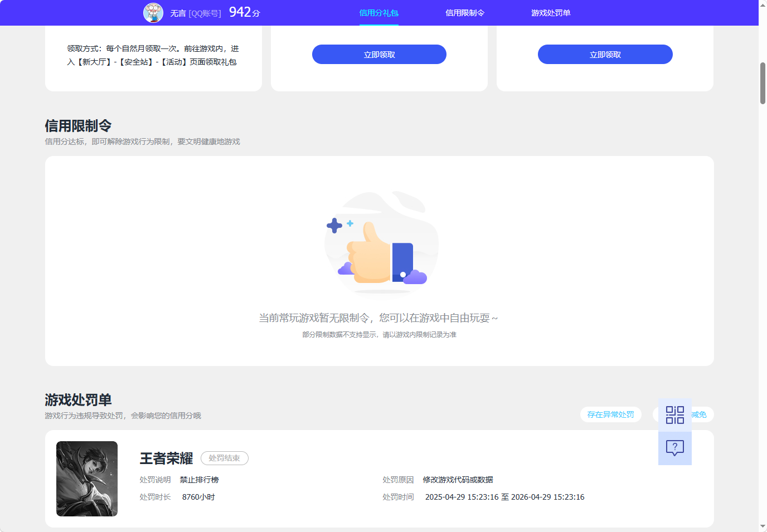Click username 无言 [QQ账号]
767x532 pixels.
(196, 13)
